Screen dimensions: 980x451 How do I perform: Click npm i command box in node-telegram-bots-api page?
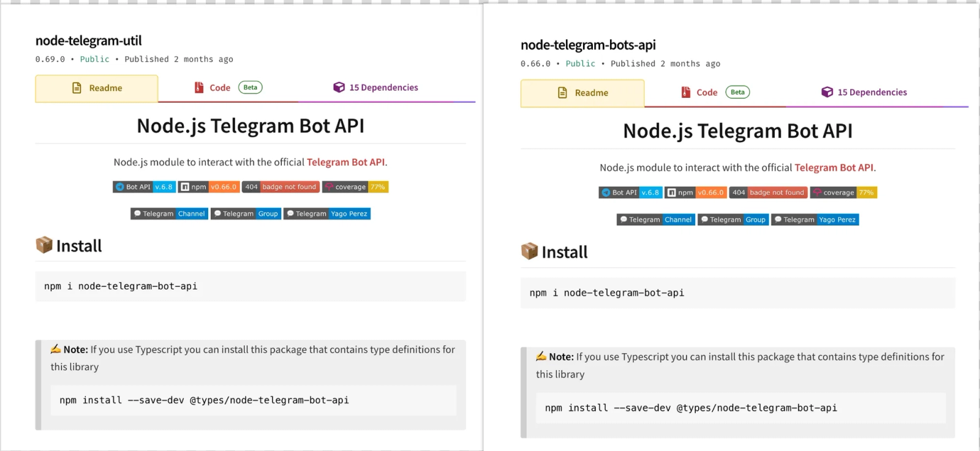click(738, 293)
